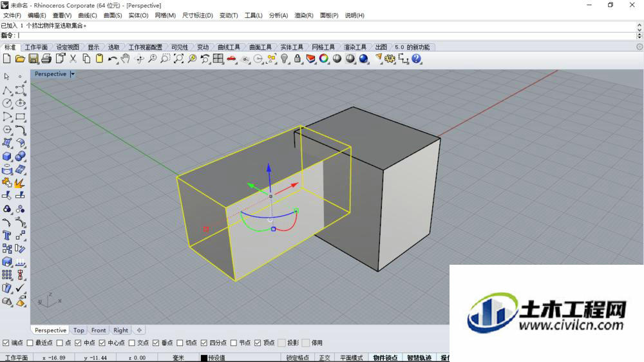Click the Rectangular Array grid icon
The image size is (644, 362).
tap(7, 275)
